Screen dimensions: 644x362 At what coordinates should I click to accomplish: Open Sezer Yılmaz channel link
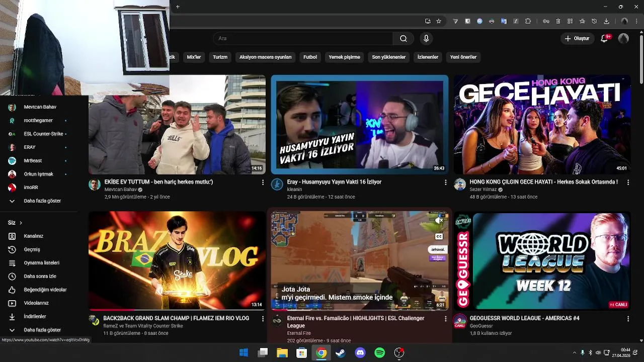click(x=483, y=190)
